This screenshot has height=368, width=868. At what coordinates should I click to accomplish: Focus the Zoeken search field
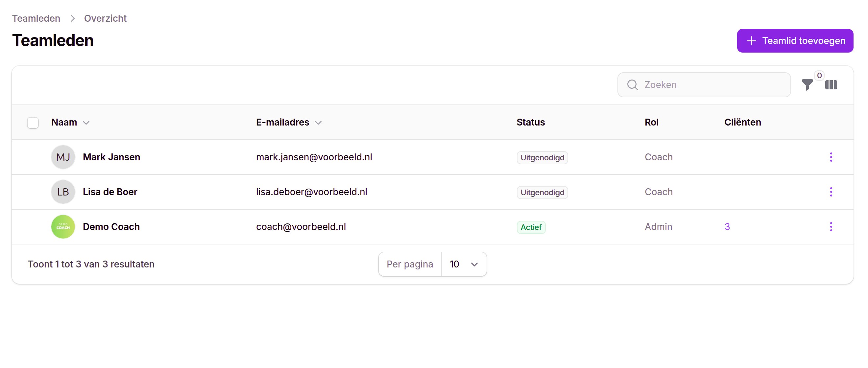click(704, 85)
